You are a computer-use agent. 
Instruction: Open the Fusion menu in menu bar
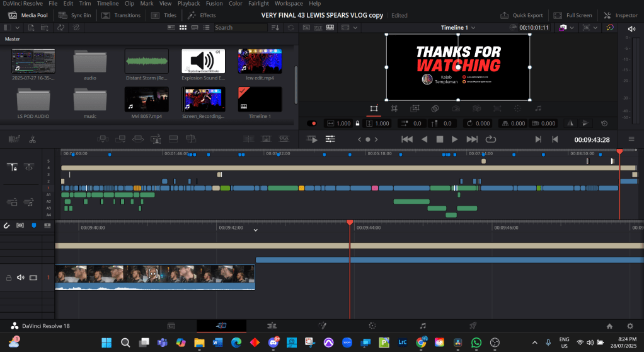pyautogui.click(x=214, y=4)
